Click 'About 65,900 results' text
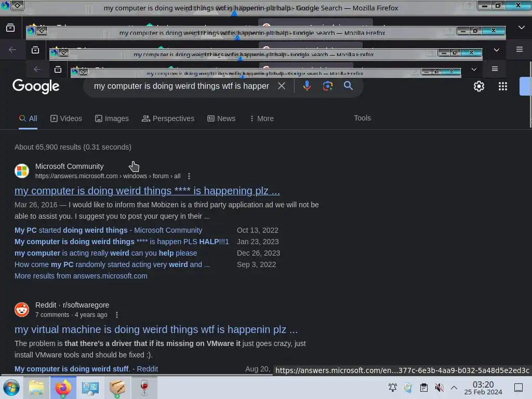532x399 pixels. [x=73, y=147]
